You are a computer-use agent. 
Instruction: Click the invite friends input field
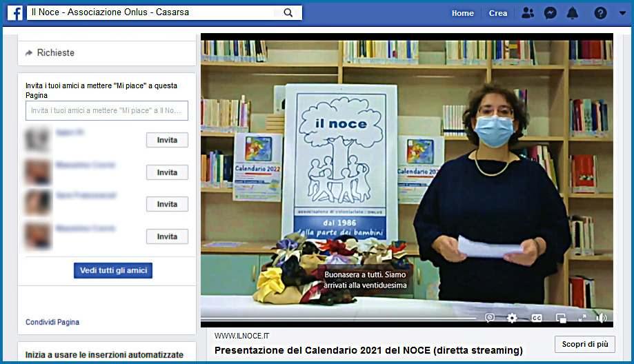[107, 111]
